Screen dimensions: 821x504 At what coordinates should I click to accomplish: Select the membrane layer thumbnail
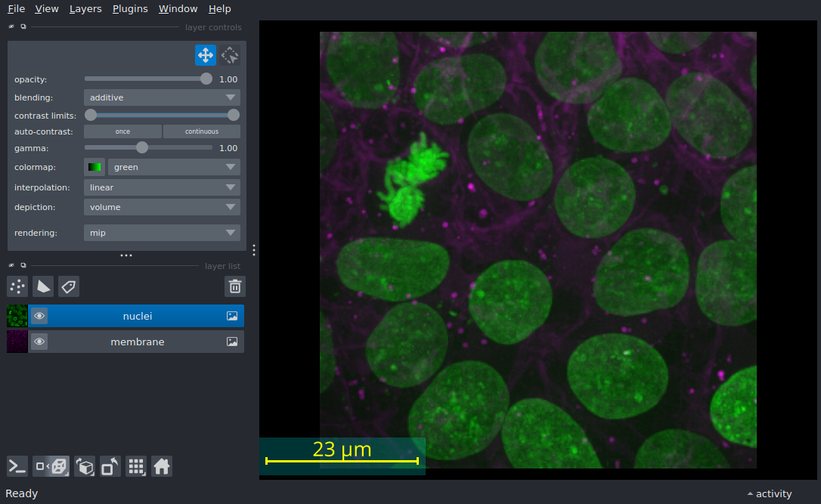coord(17,342)
